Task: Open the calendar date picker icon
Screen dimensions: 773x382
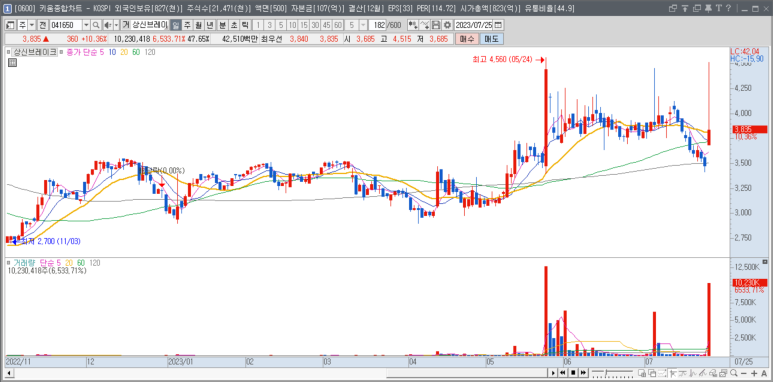Action: click(x=498, y=25)
